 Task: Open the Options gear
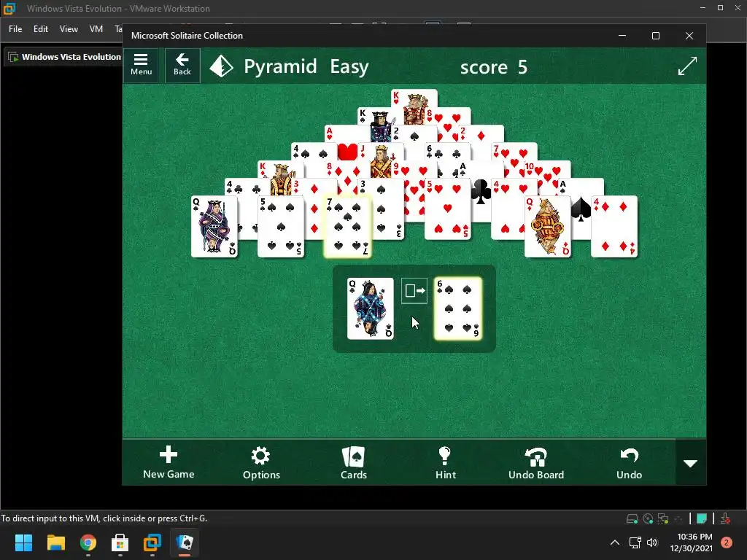click(261, 462)
